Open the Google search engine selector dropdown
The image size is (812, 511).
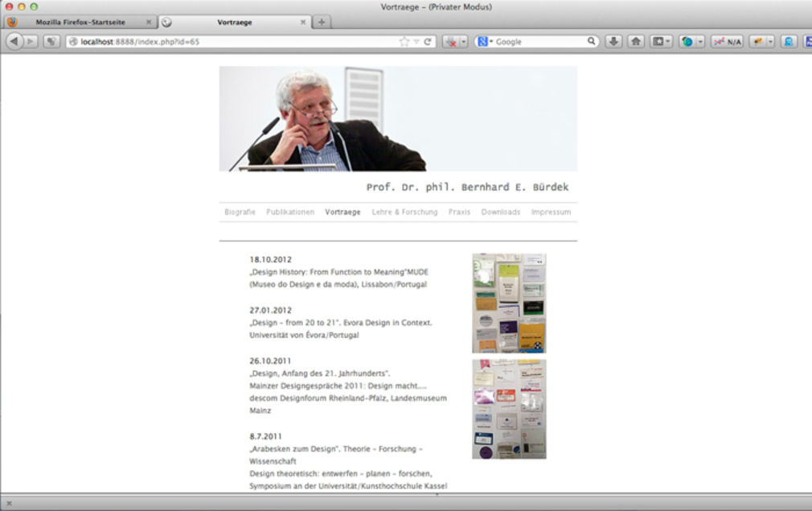(485, 42)
